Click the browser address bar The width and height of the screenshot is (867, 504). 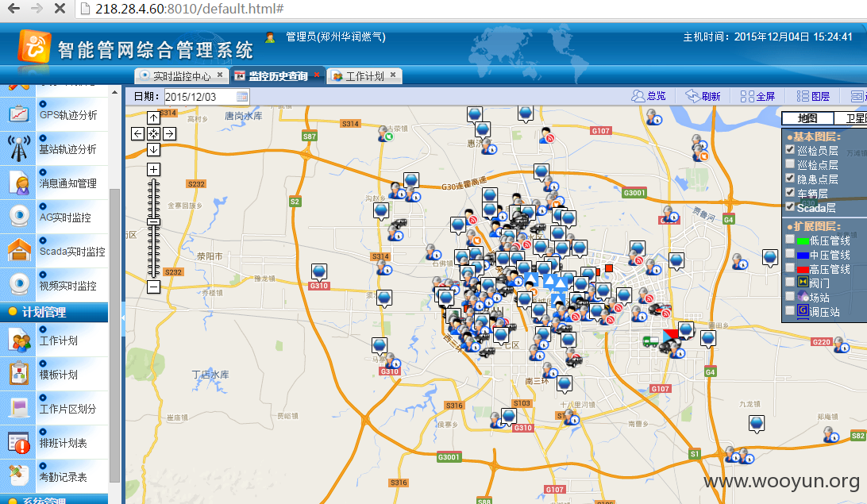470,9
